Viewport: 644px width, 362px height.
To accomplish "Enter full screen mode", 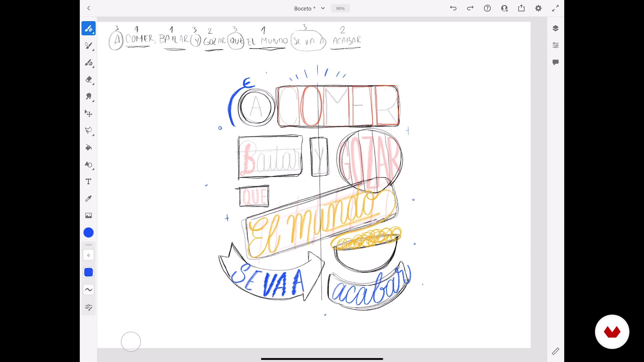I will (555, 8).
